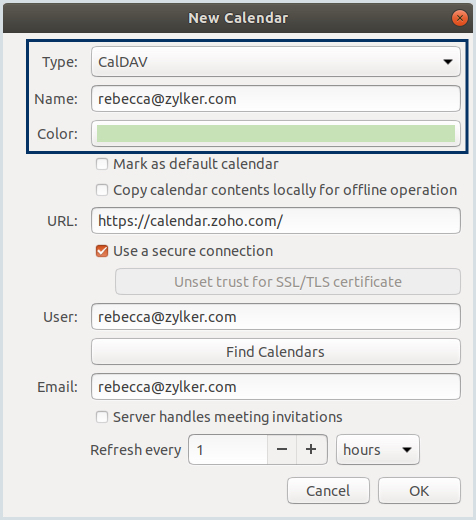Screen dimensions: 476x520
Task: Enable Mark as default calendar
Action: pyautogui.click(x=102, y=164)
